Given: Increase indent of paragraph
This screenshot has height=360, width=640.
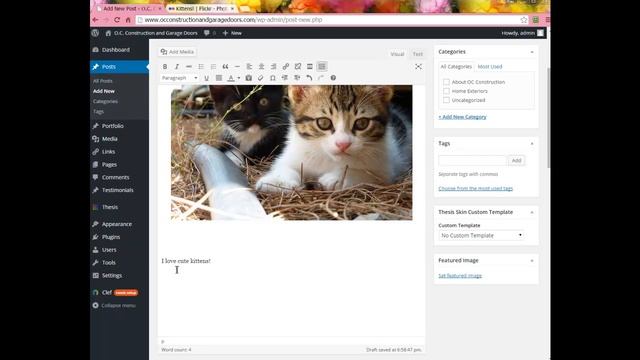Looking at the screenshot, I should (297, 78).
